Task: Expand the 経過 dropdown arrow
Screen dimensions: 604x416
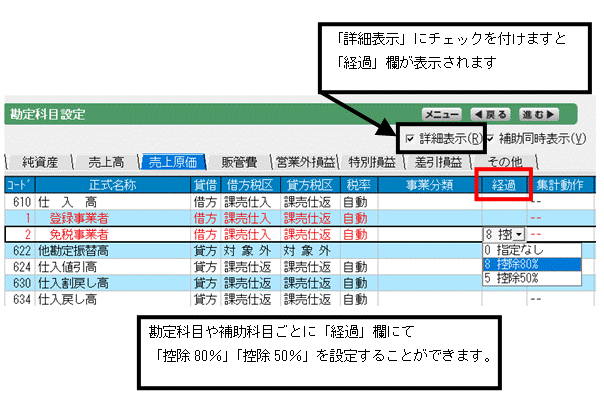Action: click(519, 234)
